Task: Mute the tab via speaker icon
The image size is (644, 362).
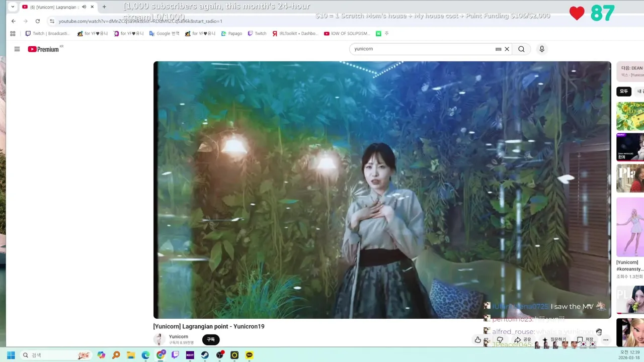Action: click(84, 7)
